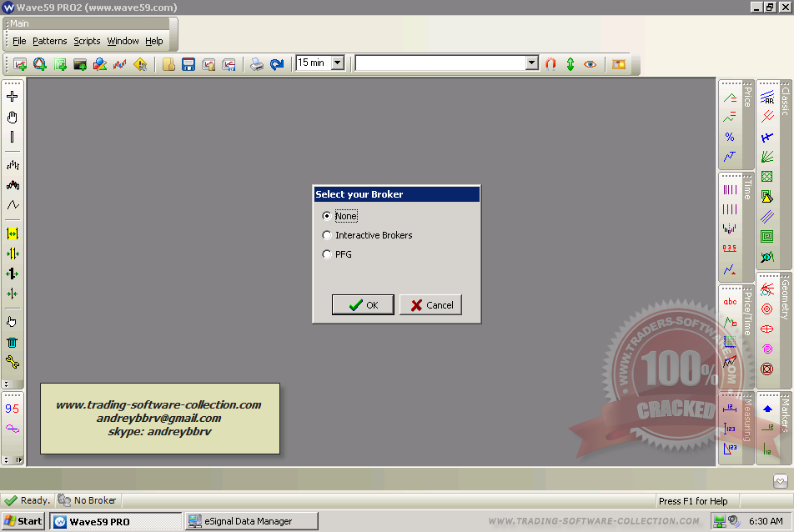Click the yellow wrench settings tool
The width and height of the screenshot is (794, 532).
[12, 362]
